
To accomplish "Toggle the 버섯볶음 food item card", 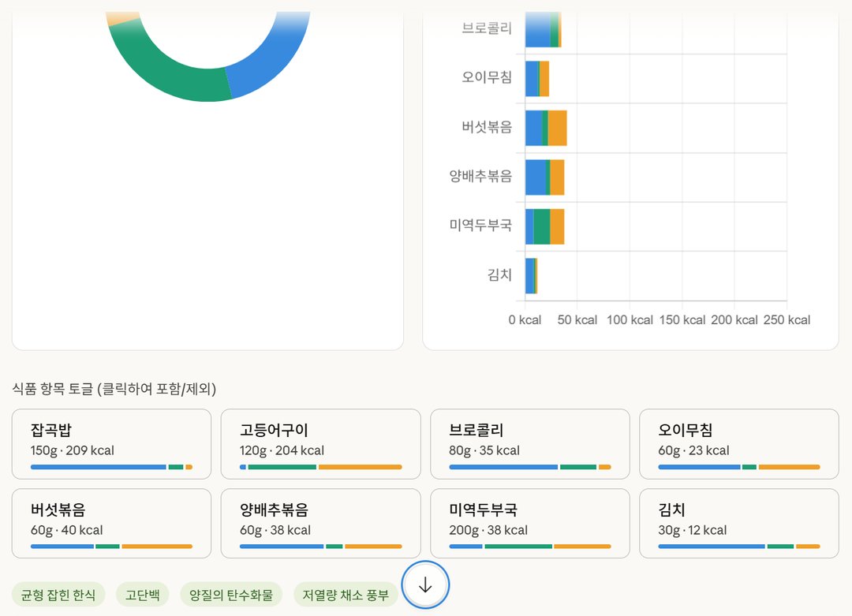I will pyautogui.click(x=111, y=524).
